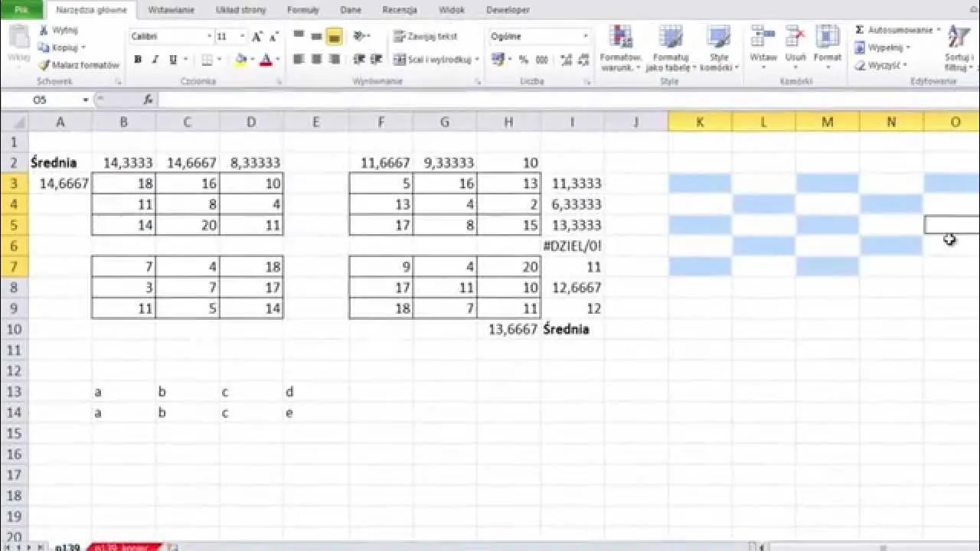Click the decrease indent icon
980x551 pixels.
[x=358, y=60]
